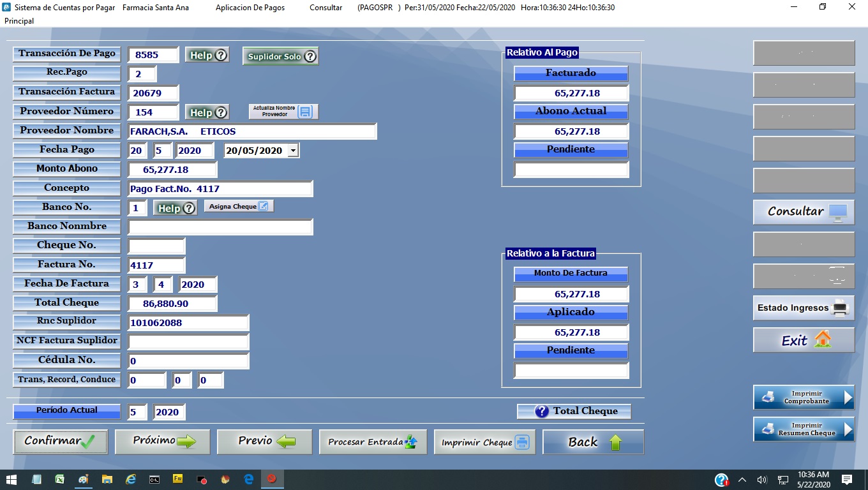Screen dimensions: 868x490
Task: Confirm the payment with Confirmar button
Action: (60, 442)
